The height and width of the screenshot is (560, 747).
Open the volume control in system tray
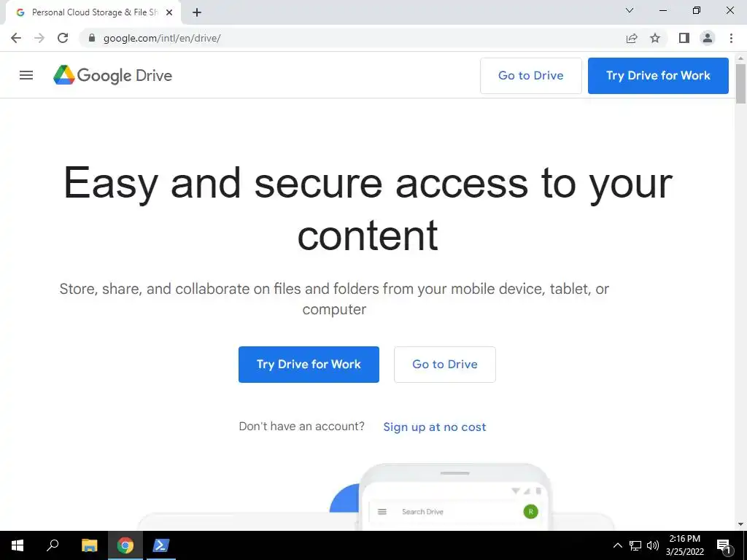coord(653,545)
